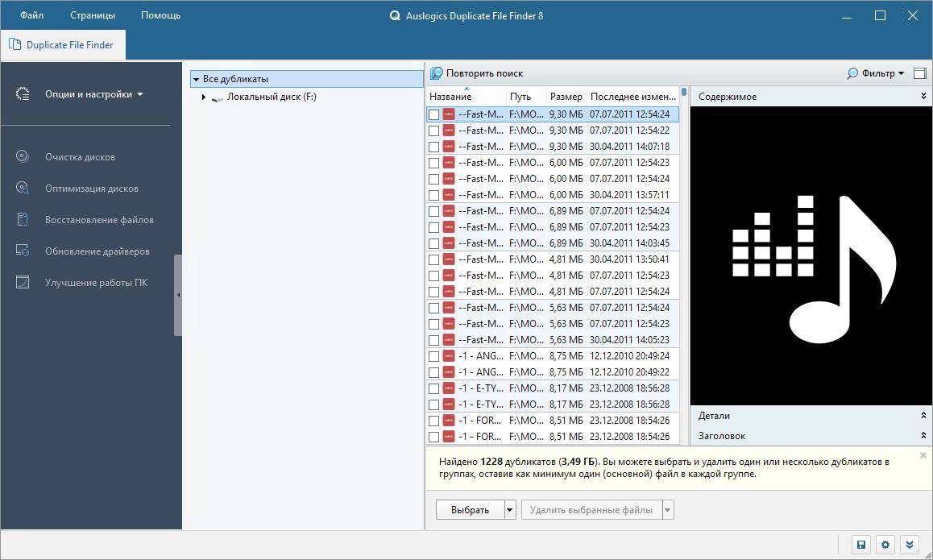The width and height of the screenshot is (933, 560).
Task: Select size cell 5,63 МБ dated 30.04.2011 14:05:23
Action: tap(566, 340)
